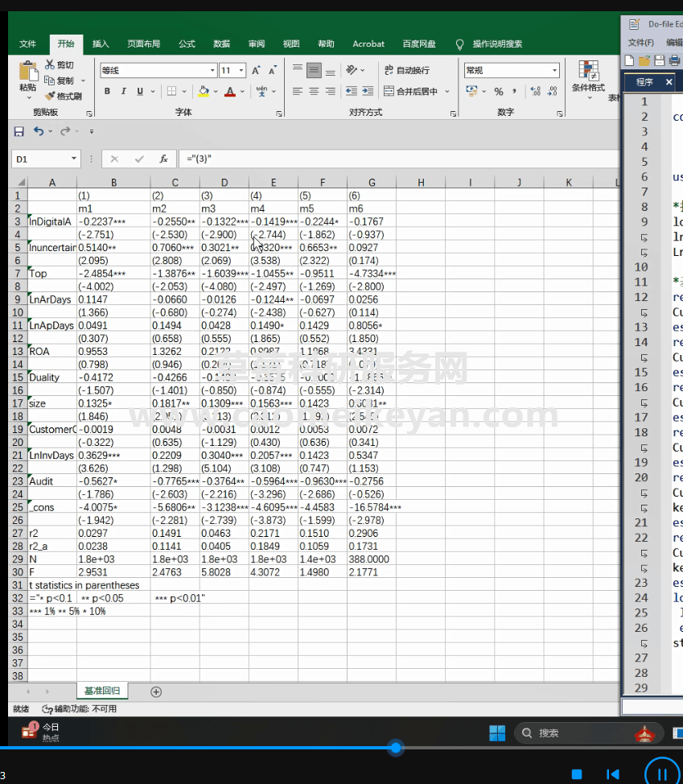The width and height of the screenshot is (683, 784).
Task: Open the font size dropdown
Action: [241, 71]
